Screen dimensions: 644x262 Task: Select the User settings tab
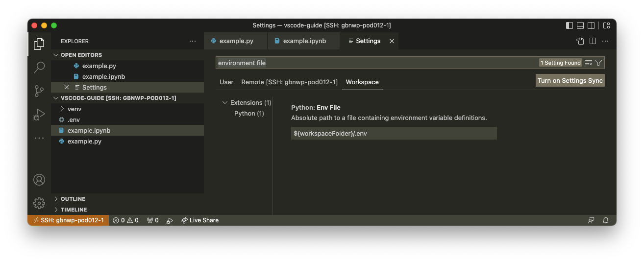click(x=226, y=82)
